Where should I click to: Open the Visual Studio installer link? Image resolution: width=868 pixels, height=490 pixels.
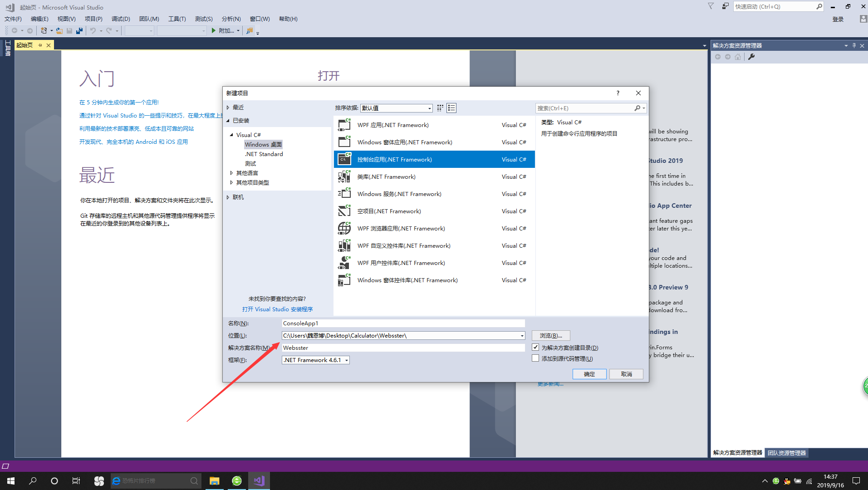coord(277,309)
